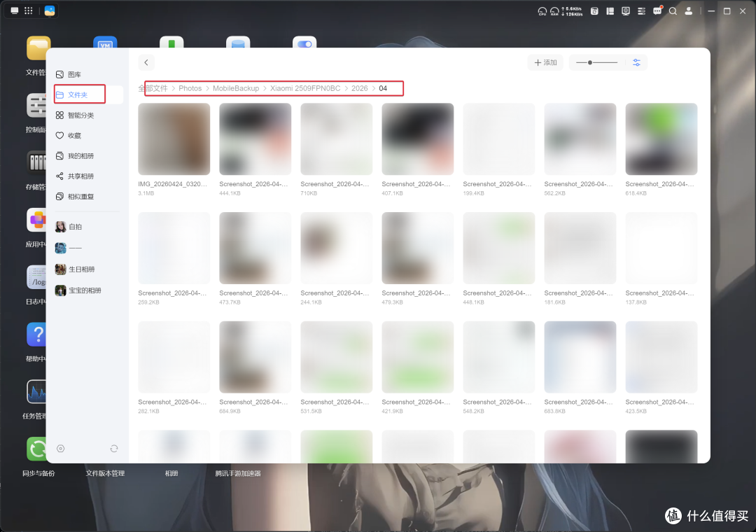
Task: Open the album named with dashes
Action: tap(69, 248)
